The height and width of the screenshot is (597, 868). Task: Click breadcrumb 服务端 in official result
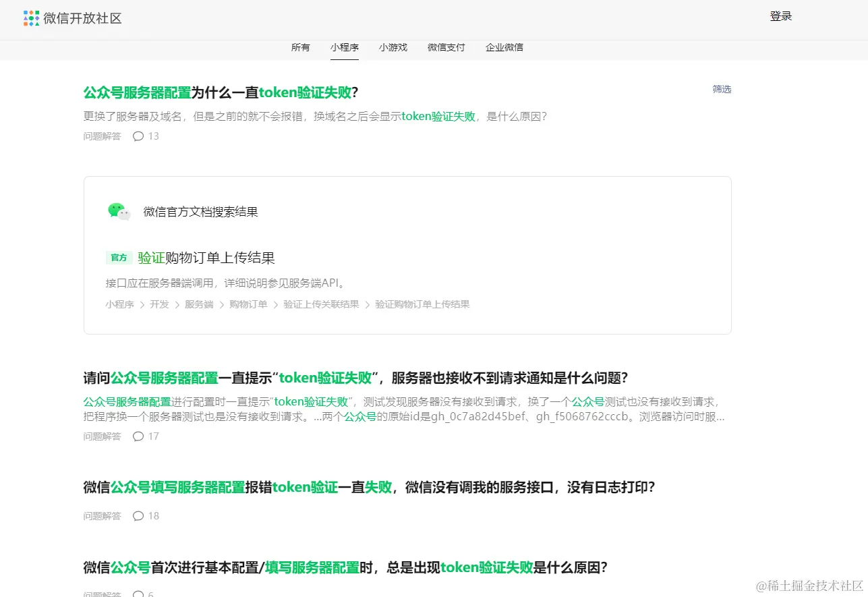[199, 304]
